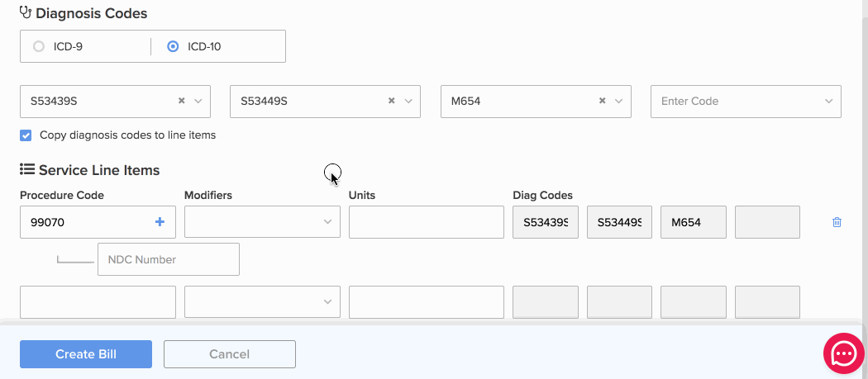Click the stethoscope icon by Diagnosis Codes

[26, 12]
